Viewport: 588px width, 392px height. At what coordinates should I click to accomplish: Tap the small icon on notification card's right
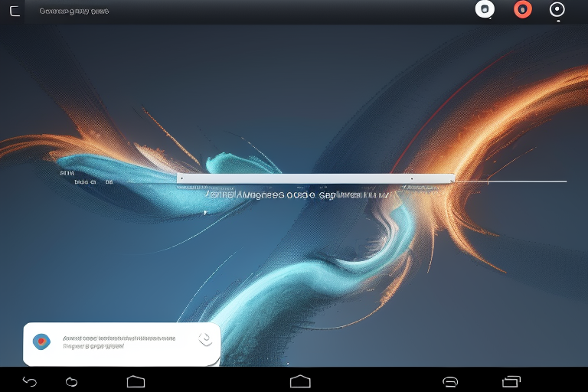[x=204, y=338]
